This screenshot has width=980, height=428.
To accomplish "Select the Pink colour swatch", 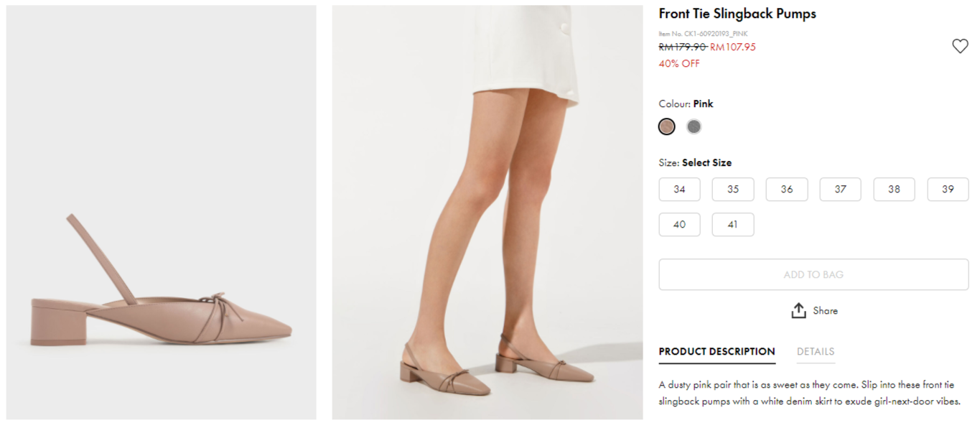I will pos(667,127).
